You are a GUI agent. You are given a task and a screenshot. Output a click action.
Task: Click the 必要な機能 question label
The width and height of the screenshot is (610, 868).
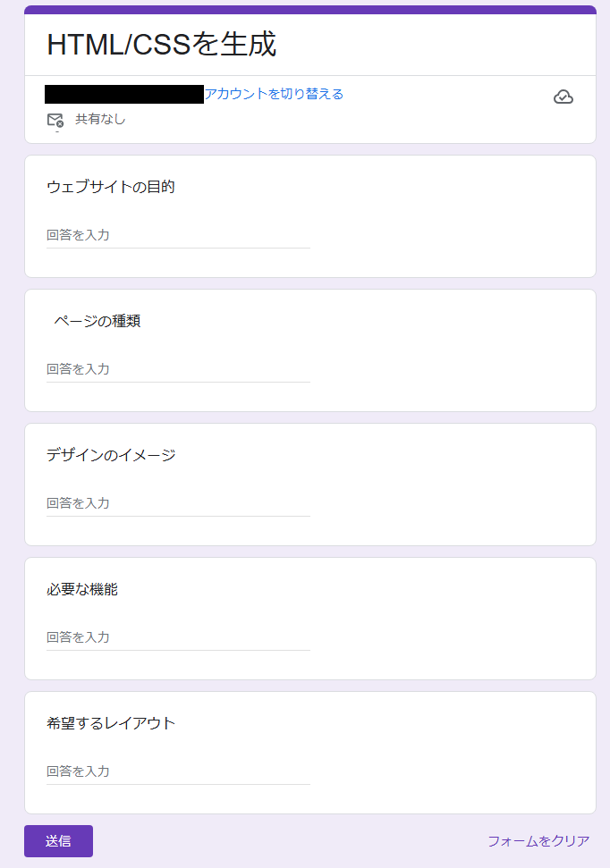tap(82, 589)
